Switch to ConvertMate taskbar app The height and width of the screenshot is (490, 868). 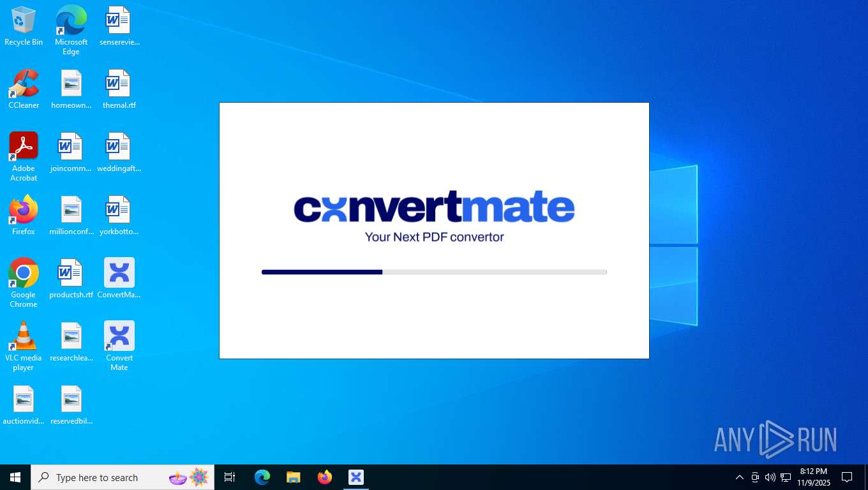356,477
